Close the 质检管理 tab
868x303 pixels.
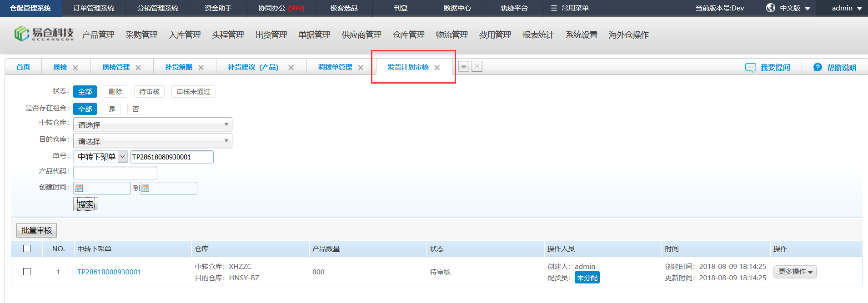pos(138,68)
